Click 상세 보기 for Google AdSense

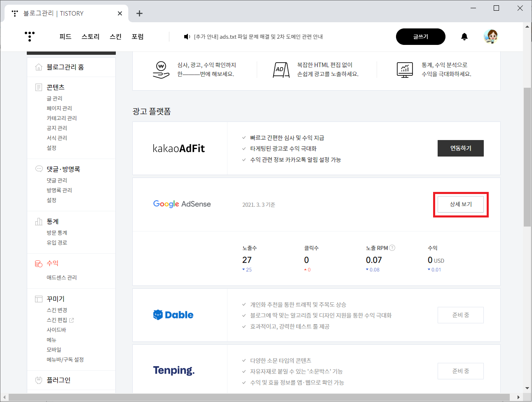point(461,204)
